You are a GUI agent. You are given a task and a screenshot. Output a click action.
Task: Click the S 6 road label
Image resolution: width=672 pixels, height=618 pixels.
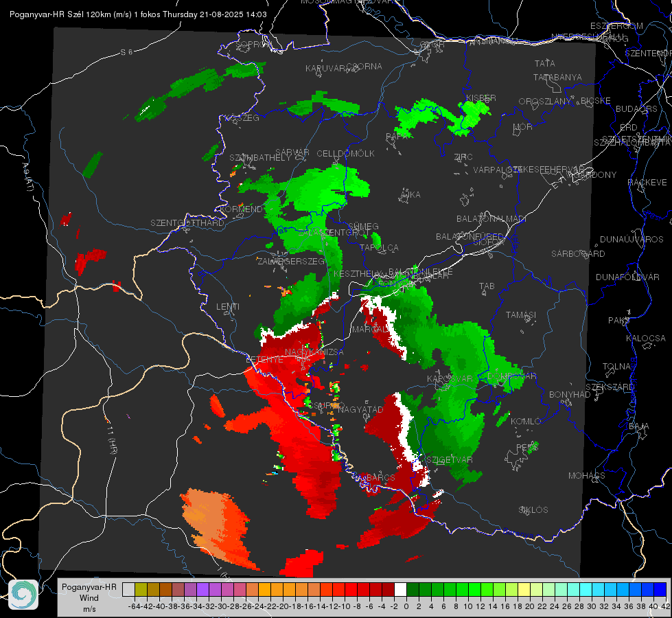tap(126, 52)
